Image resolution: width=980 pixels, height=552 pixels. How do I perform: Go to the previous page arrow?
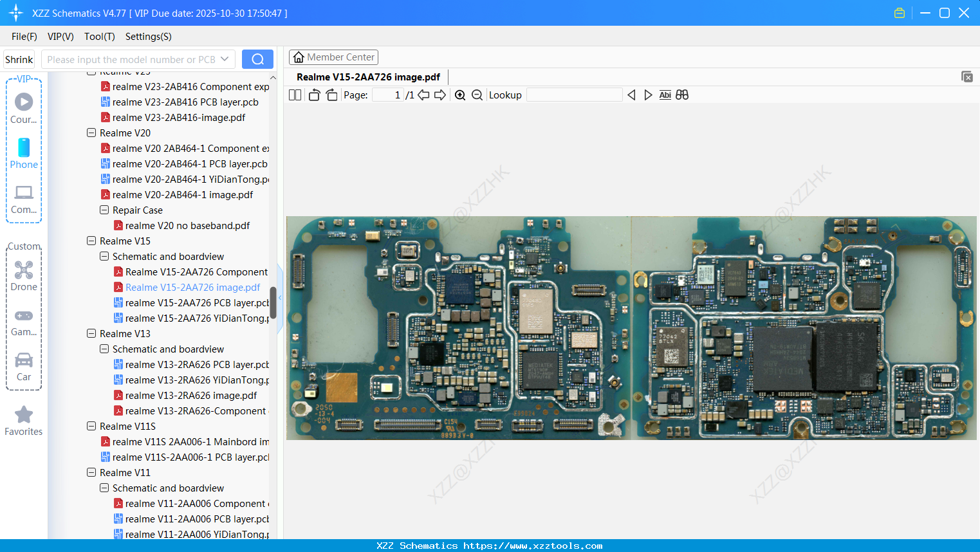point(423,95)
